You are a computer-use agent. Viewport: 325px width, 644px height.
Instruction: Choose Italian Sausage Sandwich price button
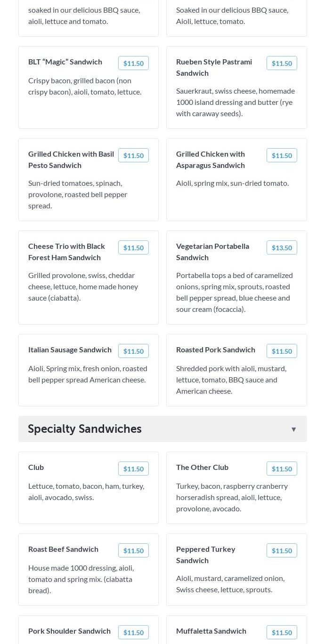(x=133, y=351)
